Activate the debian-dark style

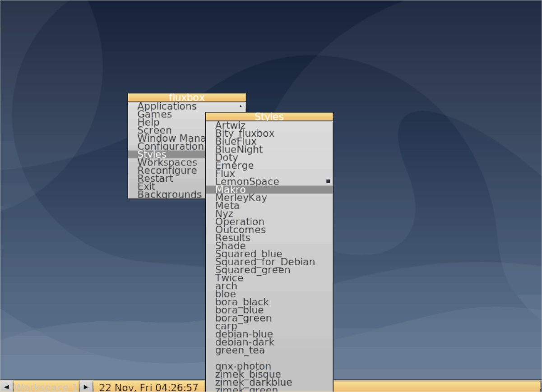point(245,342)
